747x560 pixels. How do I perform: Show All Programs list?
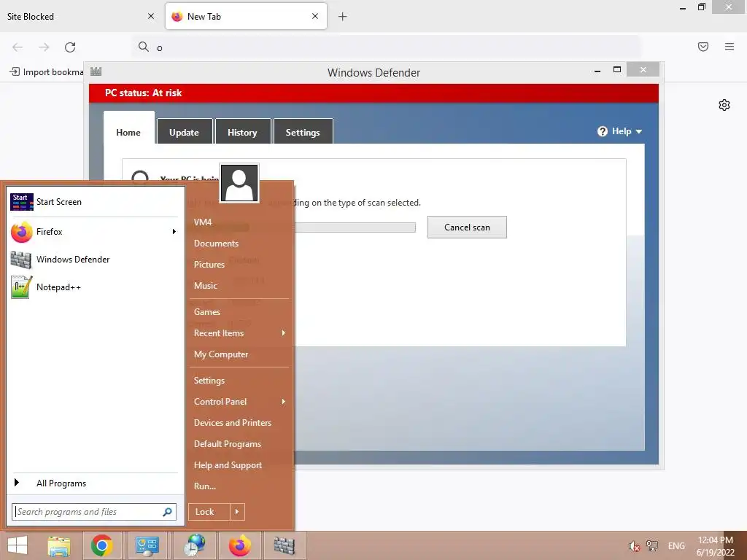click(96, 483)
